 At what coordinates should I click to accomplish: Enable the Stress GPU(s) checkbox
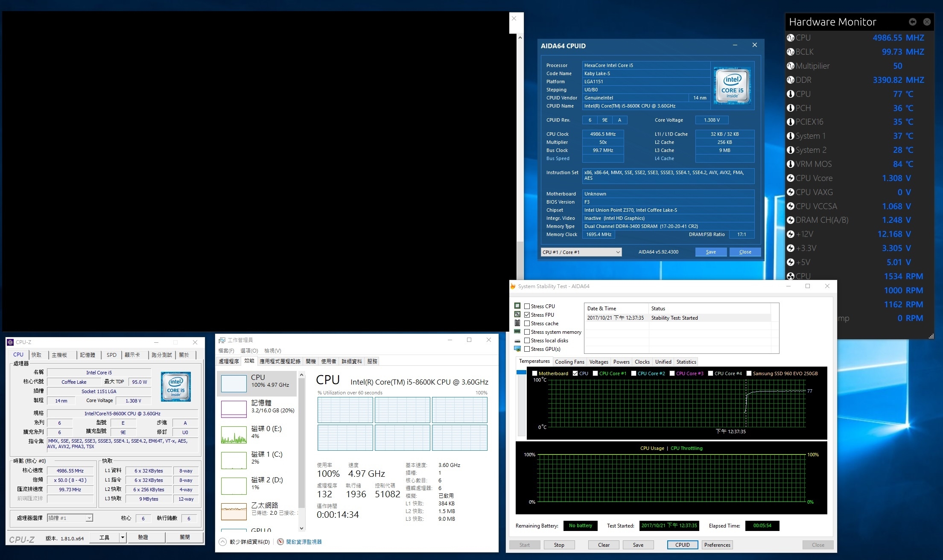(527, 349)
